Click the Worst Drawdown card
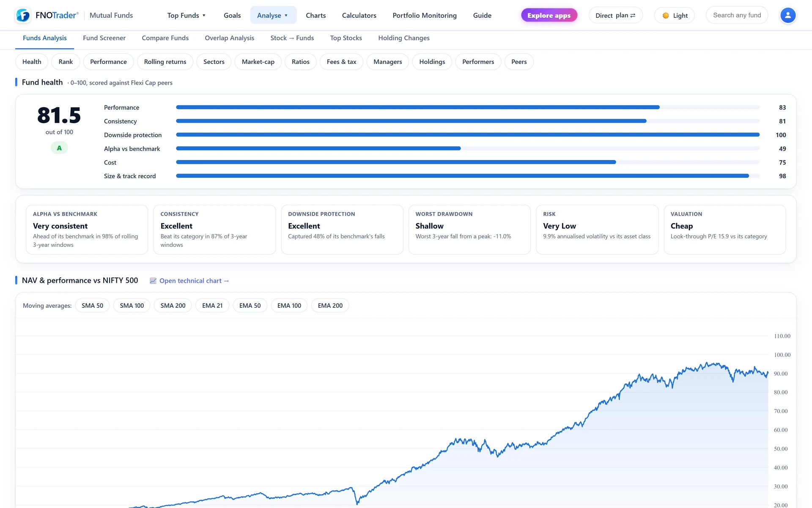 [x=469, y=229]
